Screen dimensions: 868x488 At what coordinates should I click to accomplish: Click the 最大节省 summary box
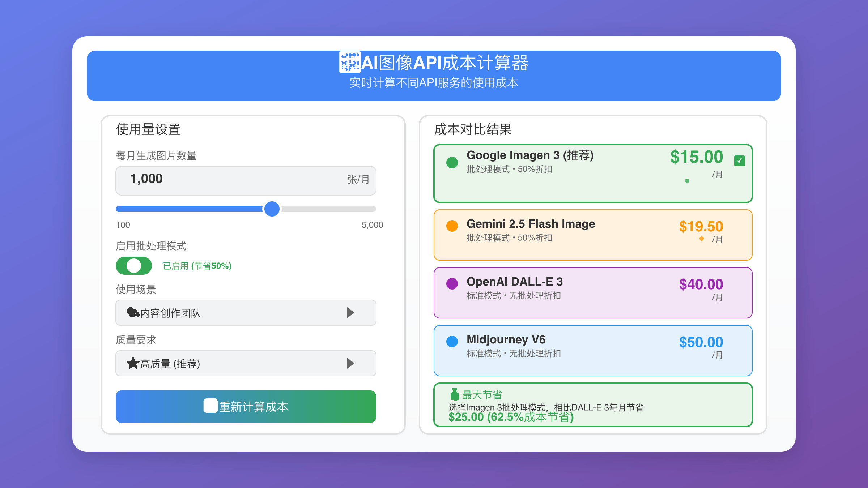593,405
